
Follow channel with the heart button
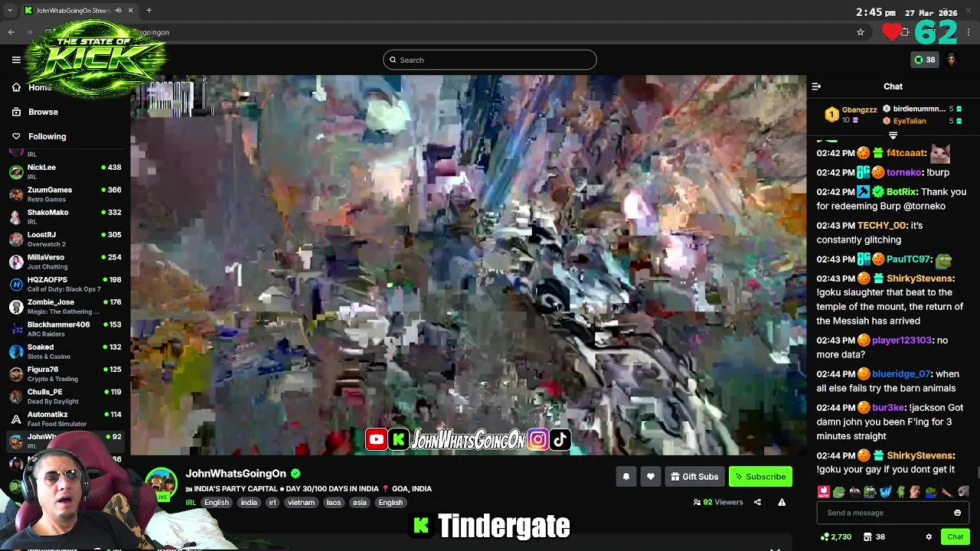pyautogui.click(x=650, y=477)
